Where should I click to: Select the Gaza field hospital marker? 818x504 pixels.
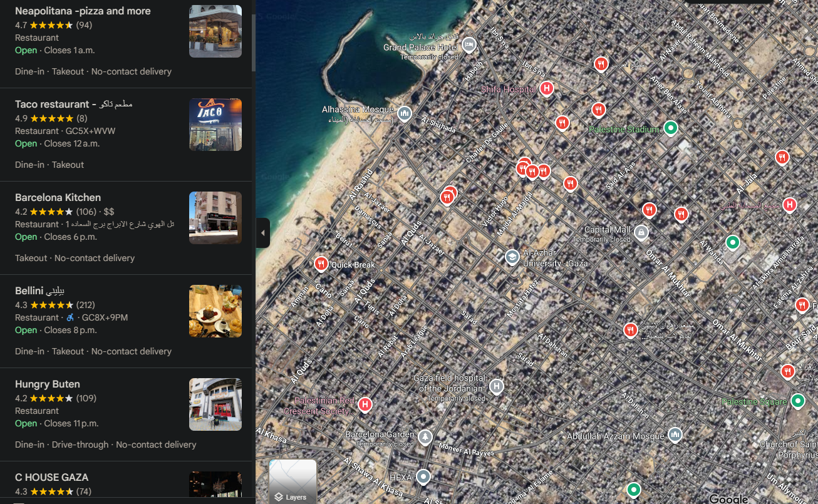coord(497,386)
